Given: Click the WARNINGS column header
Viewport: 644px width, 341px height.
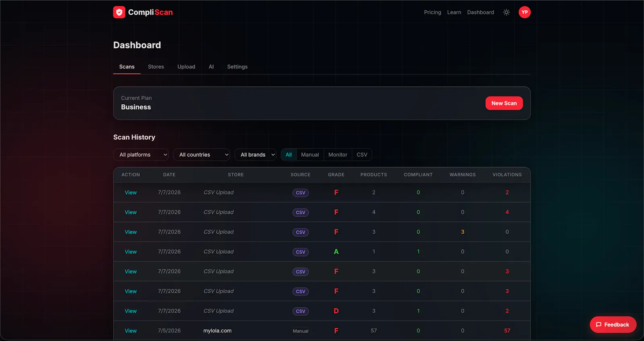Looking at the screenshot, I should [x=462, y=175].
